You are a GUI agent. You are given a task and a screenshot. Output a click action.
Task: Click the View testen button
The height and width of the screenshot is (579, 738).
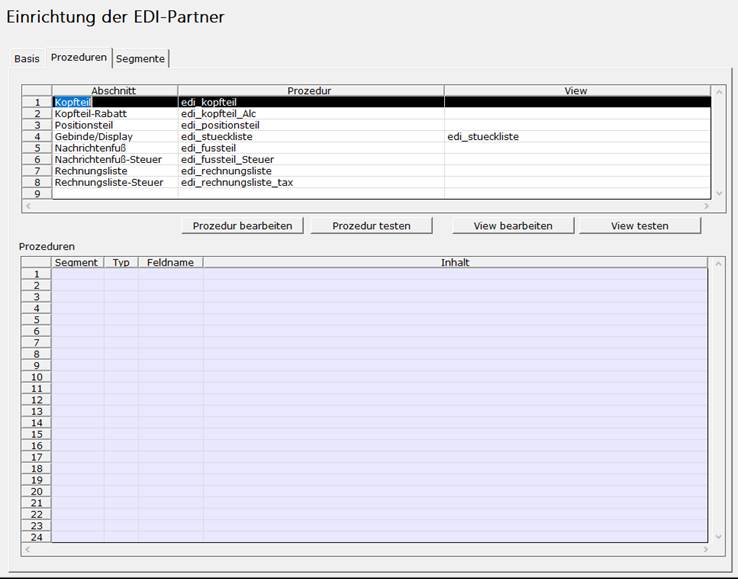(x=640, y=226)
